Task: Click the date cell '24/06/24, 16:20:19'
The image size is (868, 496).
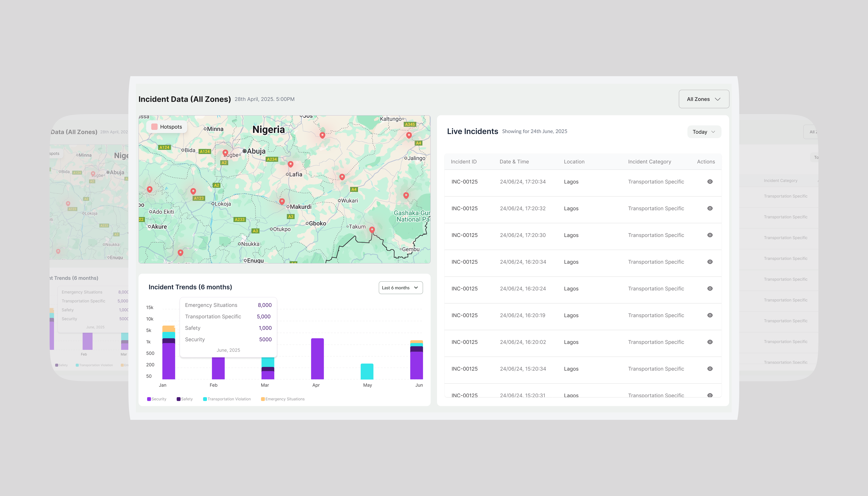Action: coord(523,315)
